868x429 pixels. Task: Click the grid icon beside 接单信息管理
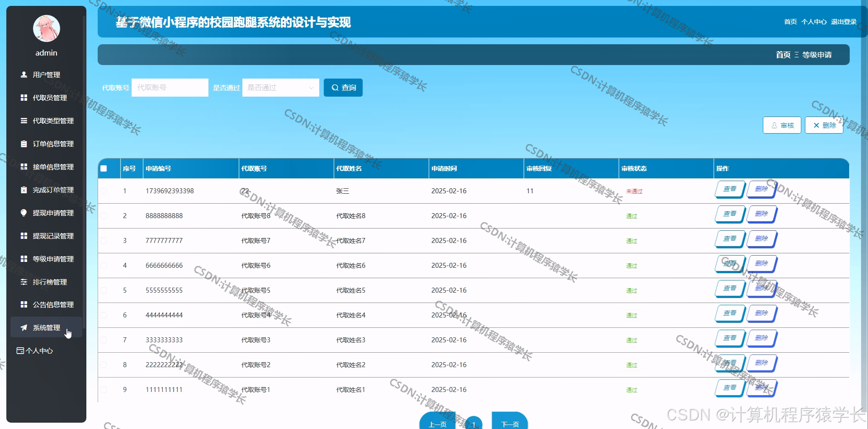(x=24, y=167)
